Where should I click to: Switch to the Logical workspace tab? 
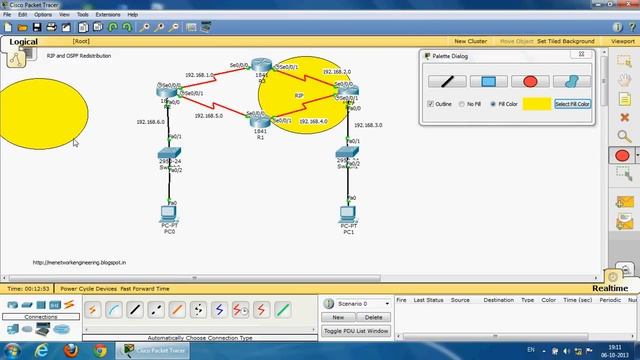click(23, 42)
